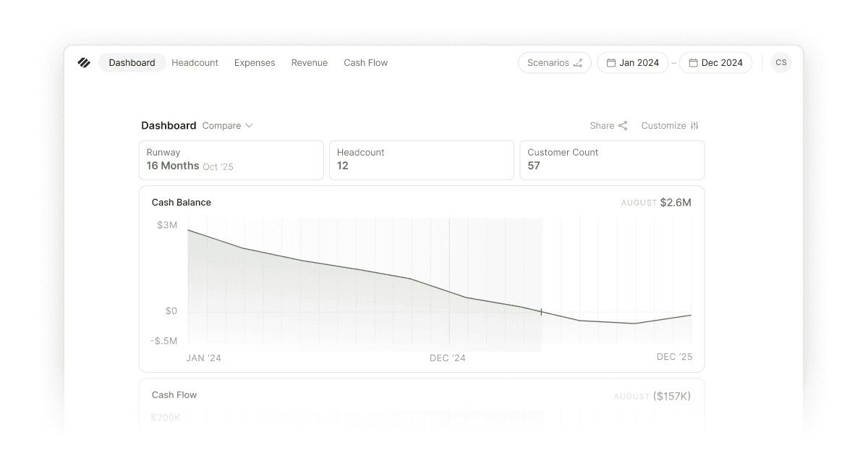The image size is (868, 456).
Task: Click the calendar icon beside Jan 2024
Action: [613, 62]
